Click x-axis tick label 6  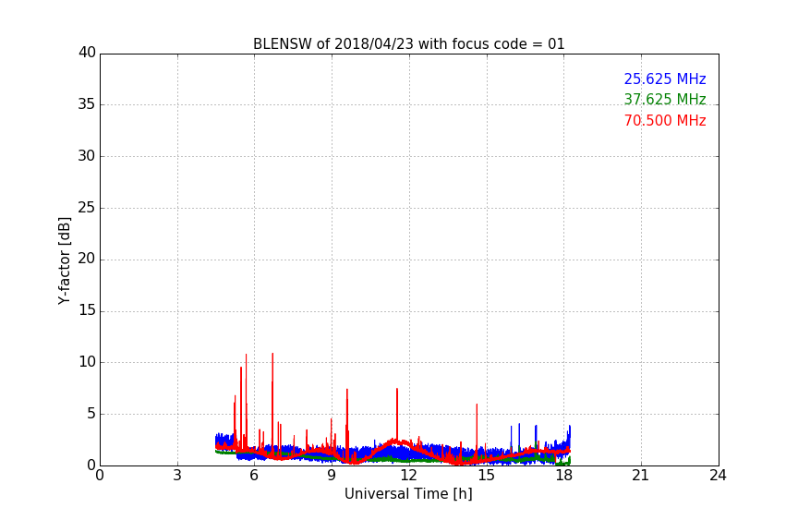(255, 476)
